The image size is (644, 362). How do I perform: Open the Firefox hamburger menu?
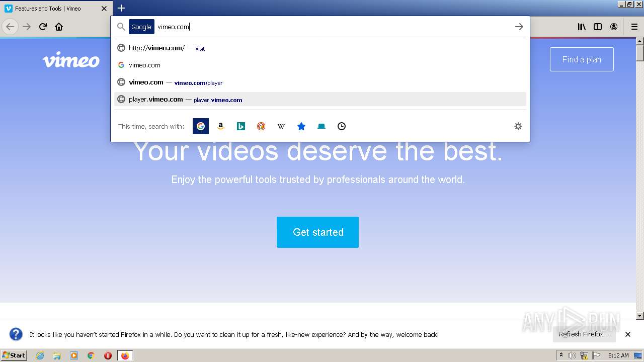[x=634, y=27]
